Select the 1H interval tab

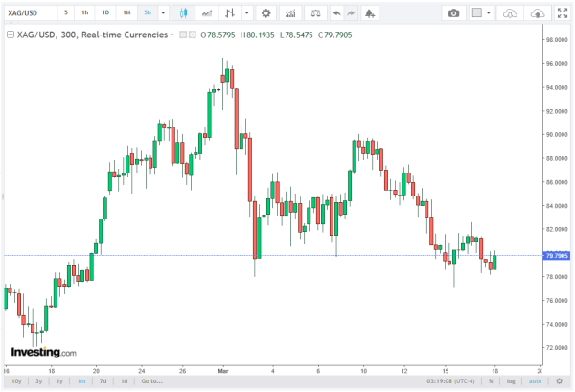pyautogui.click(x=126, y=13)
